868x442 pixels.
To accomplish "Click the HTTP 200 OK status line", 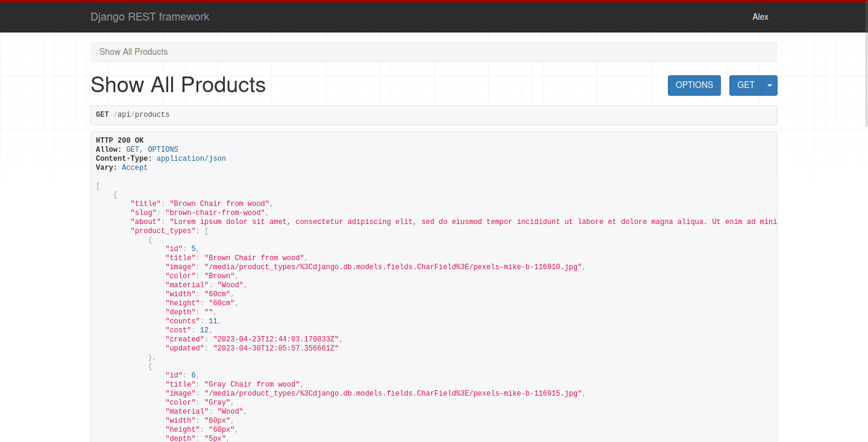I will point(119,140).
